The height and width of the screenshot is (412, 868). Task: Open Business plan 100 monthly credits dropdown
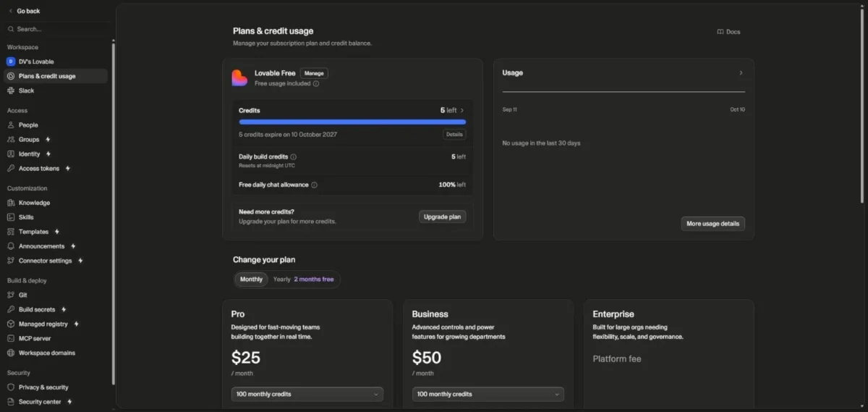pos(488,394)
